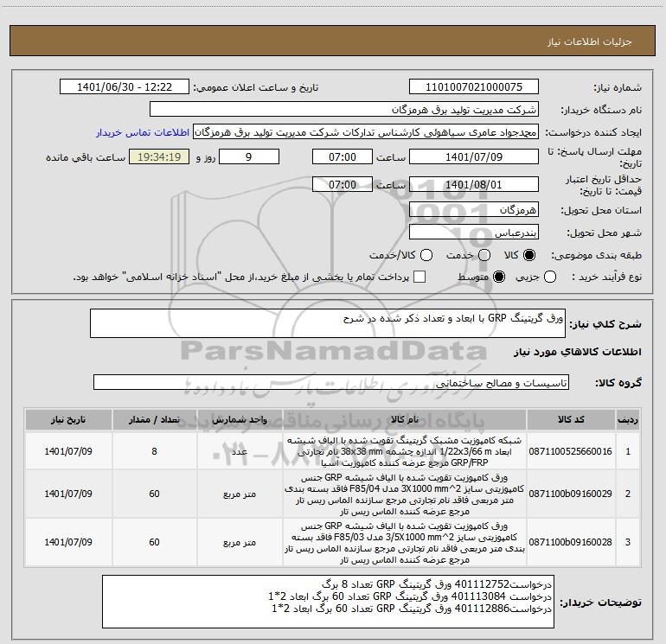Select the خدمت radio button
666x644 pixels.
coord(484,255)
